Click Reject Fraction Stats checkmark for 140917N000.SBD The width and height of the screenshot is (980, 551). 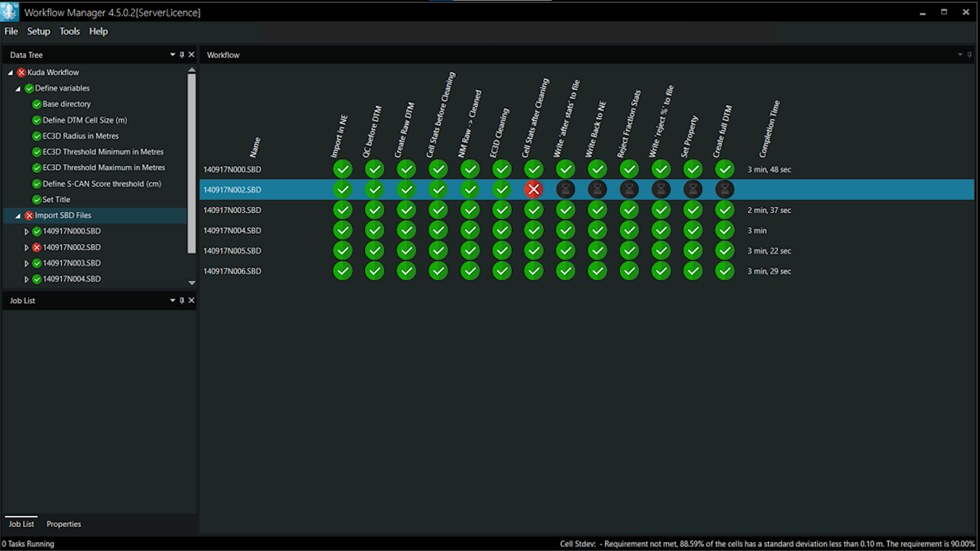[629, 169]
